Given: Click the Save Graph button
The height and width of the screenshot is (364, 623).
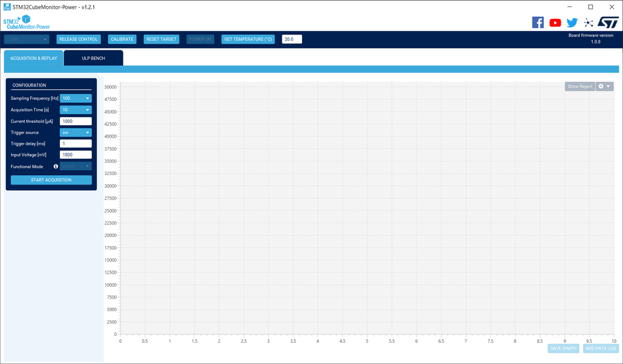Looking at the screenshot, I should point(563,348).
